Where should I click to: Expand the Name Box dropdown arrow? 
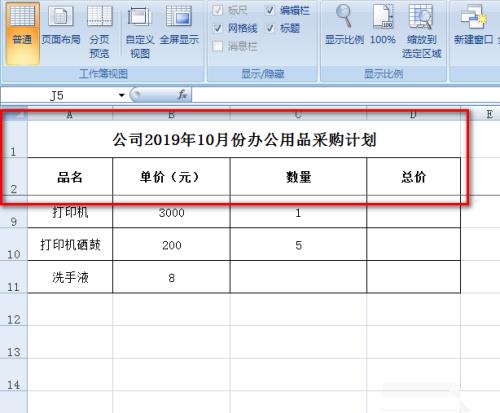121,95
